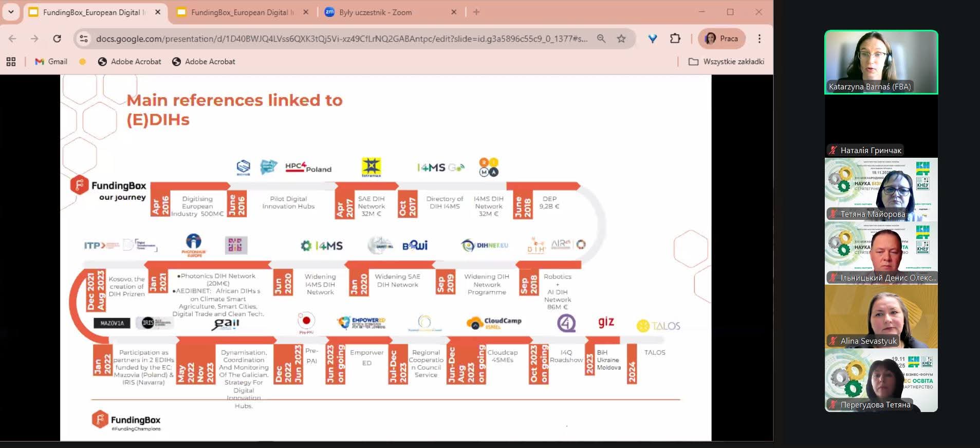Select Alina Sevastyuk video thumbnail
Screen dimensions: 980x448
881,317
